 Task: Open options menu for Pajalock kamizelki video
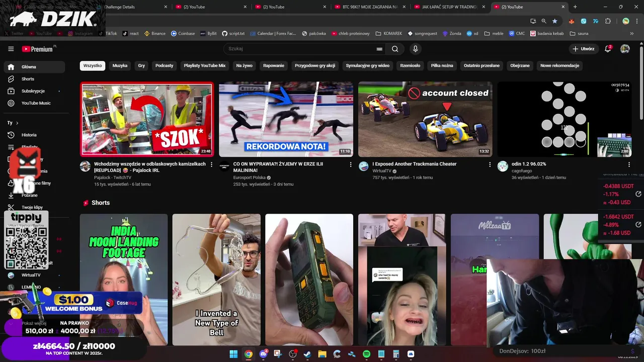coord(211,164)
